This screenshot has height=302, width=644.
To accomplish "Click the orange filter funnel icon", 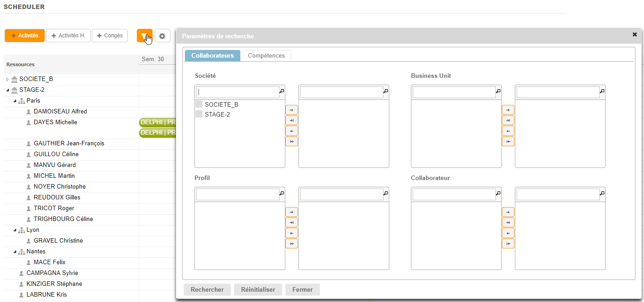I will 144,36.
